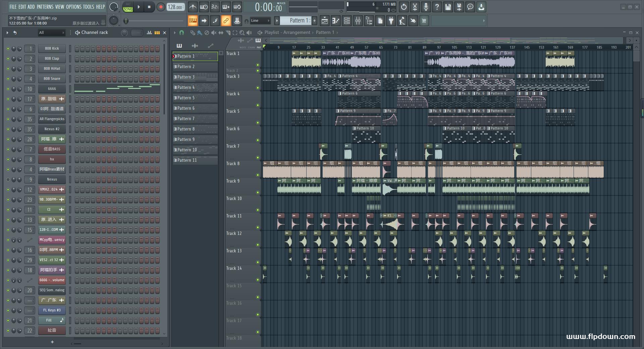Click the Channel rack graph editor icon
This screenshot has height=349, width=644.
point(149,33)
